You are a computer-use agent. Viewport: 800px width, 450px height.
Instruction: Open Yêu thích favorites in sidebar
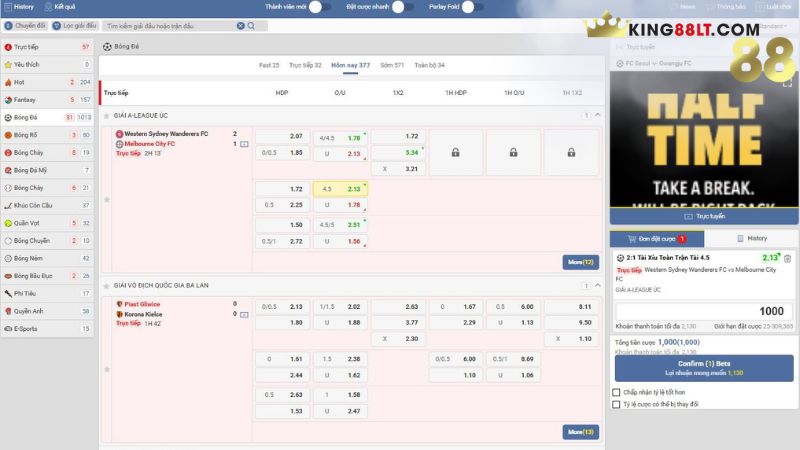point(28,64)
